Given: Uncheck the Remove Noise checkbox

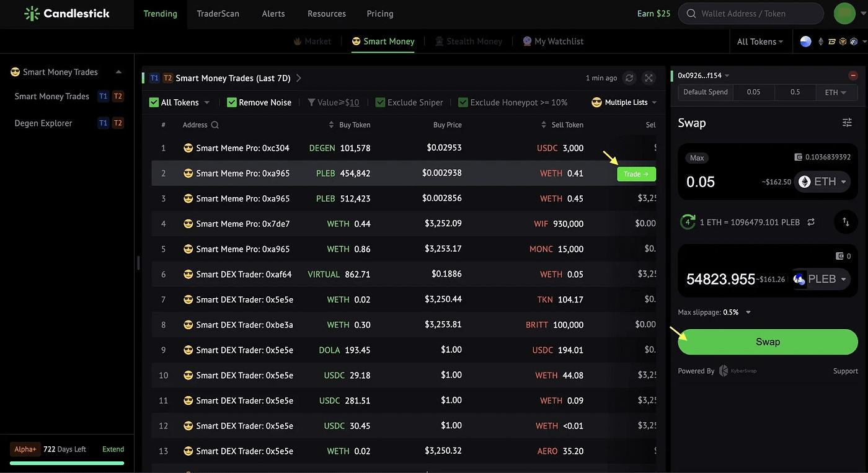Looking at the screenshot, I should pyautogui.click(x=232, y=102).
